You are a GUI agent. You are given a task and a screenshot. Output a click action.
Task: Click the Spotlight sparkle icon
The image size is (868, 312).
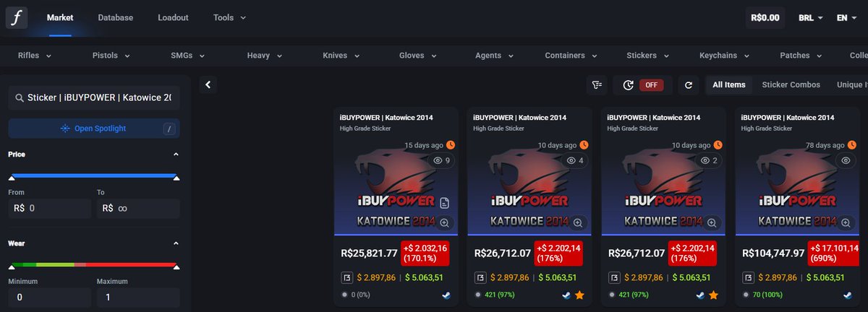65,129
